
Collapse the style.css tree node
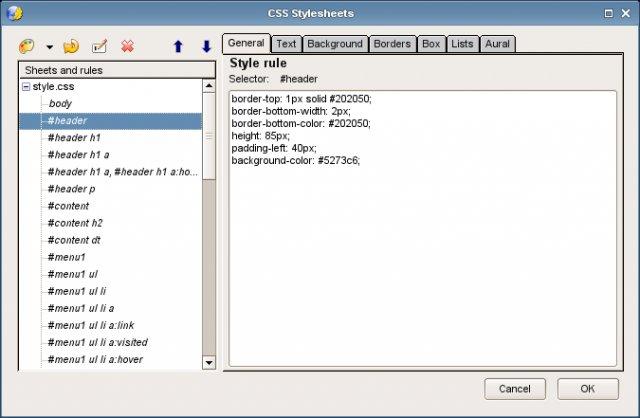26,87
